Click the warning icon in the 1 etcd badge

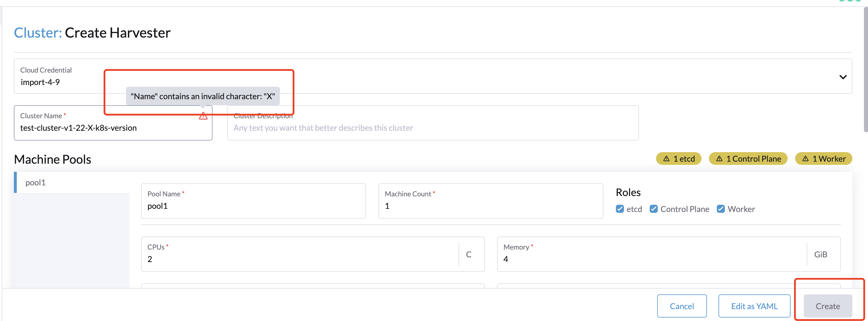(666, 158)
